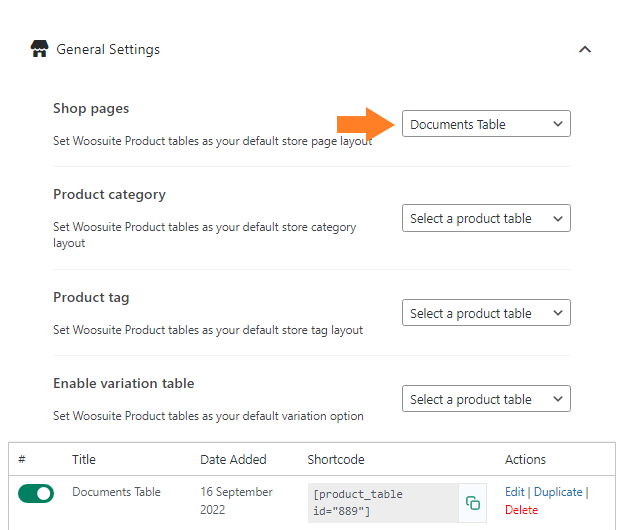The image size is (622, 530).
Task: Open the Enable variation table dropdown
Action: pos(486,399)
